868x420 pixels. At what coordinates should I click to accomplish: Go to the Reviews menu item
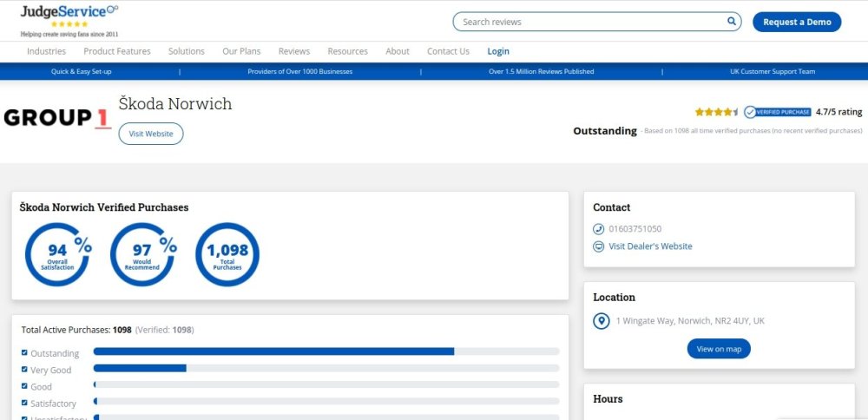(294, 51)
